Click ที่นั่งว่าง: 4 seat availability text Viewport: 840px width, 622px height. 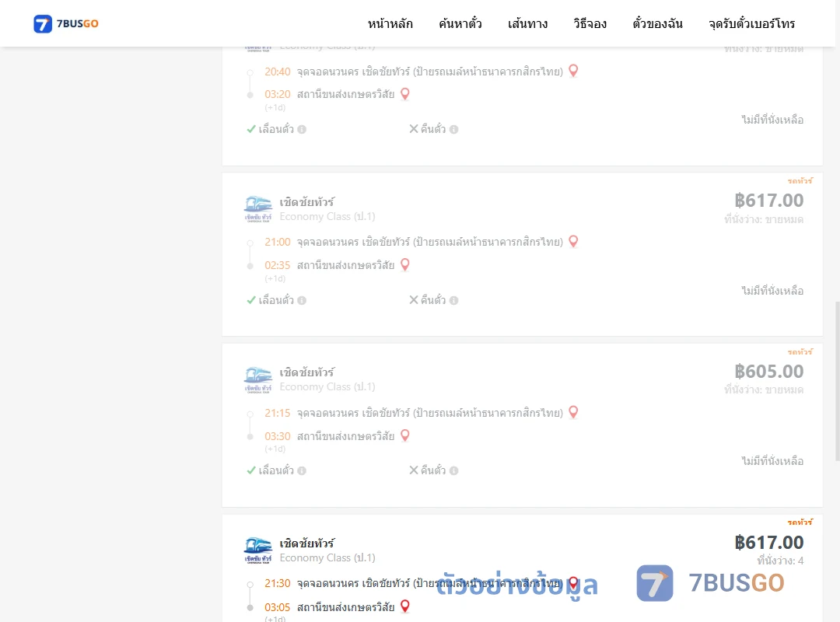[780, 561]
